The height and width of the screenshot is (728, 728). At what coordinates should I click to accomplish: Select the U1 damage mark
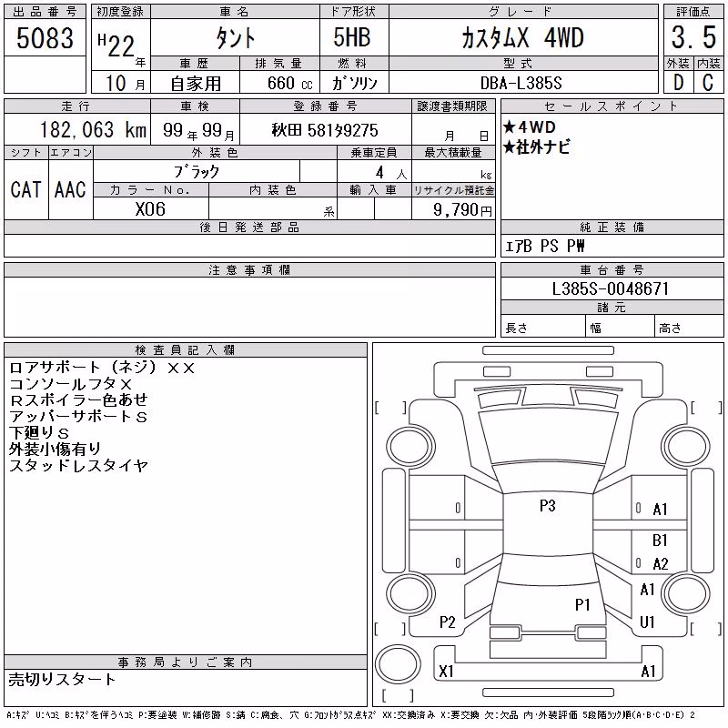pyautogui.click(x=647, y=622)
